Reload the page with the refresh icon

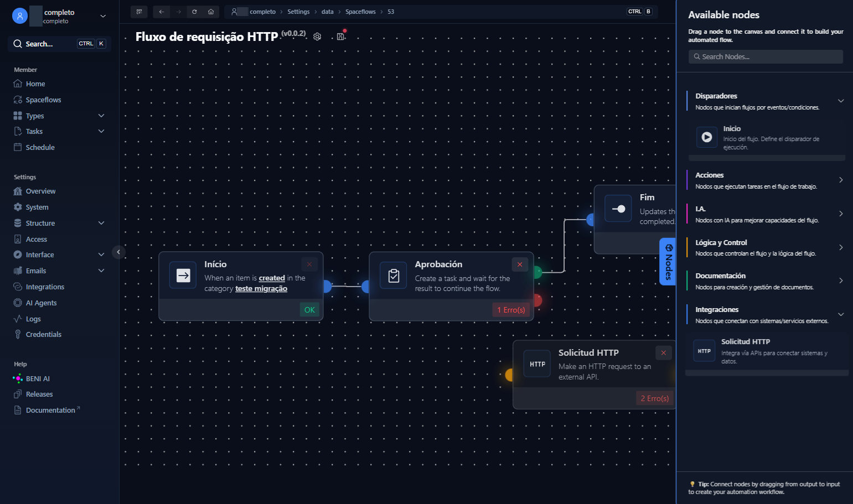194,12
